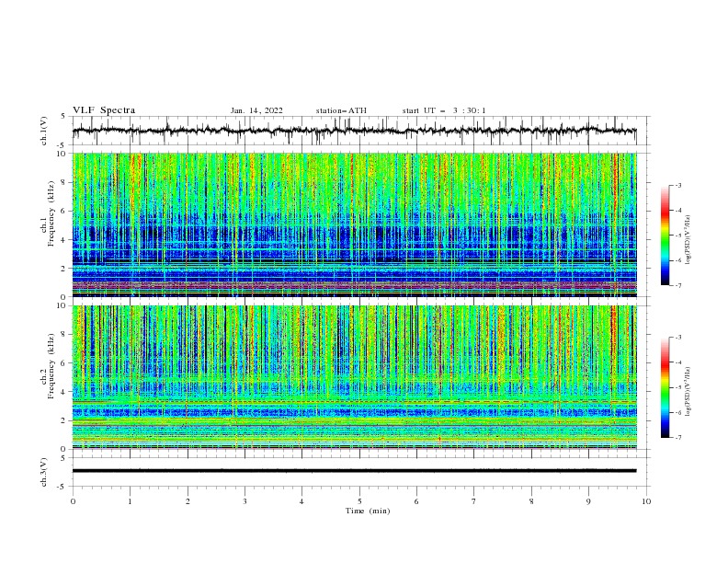Click time axis tick label "6"
728x563 pixels.
(x=416, y=501)
